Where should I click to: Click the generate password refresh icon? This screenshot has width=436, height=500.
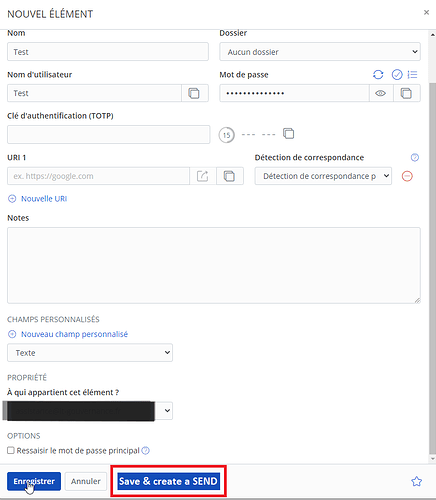coord(378,75)
